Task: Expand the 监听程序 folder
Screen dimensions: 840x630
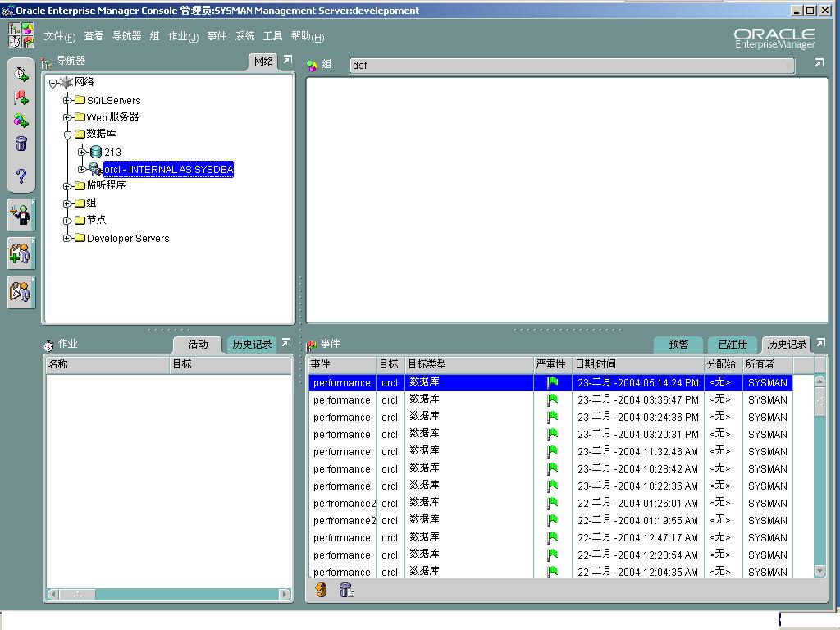Action: 67,186
